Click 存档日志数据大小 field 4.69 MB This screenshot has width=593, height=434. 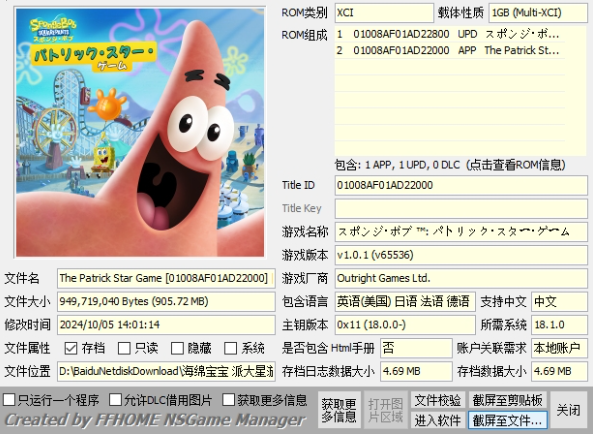(416, 371)
